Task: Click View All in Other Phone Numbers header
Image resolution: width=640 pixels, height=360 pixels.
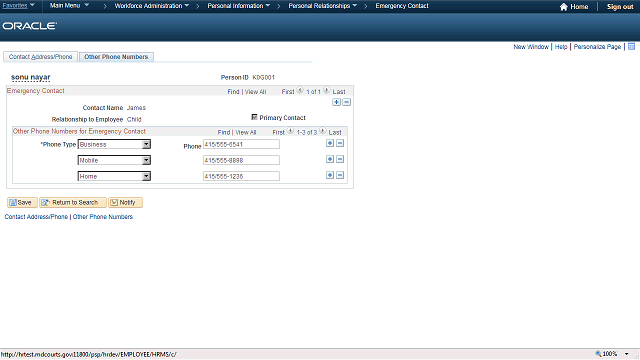Action: [x=246, y=132]
